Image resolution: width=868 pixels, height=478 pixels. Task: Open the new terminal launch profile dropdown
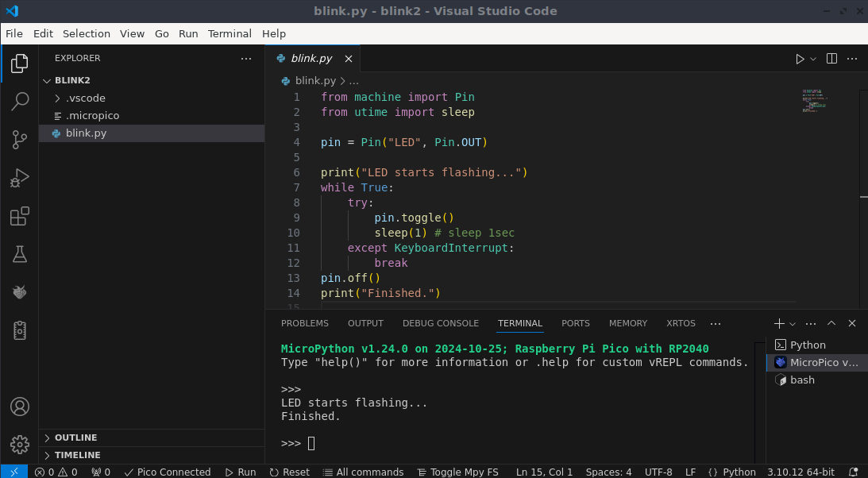(793, 324)
